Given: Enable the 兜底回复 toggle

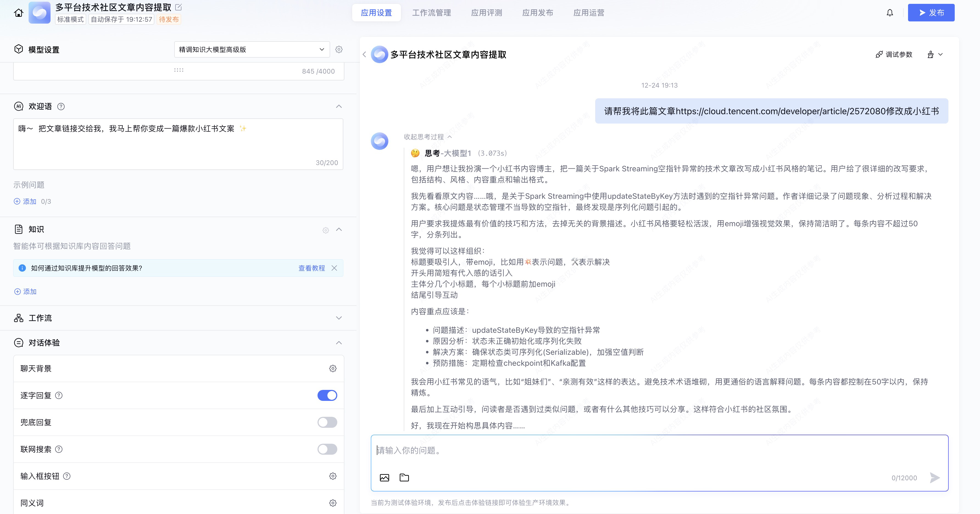Looking at the screenshot, I should tap(327, 422).
